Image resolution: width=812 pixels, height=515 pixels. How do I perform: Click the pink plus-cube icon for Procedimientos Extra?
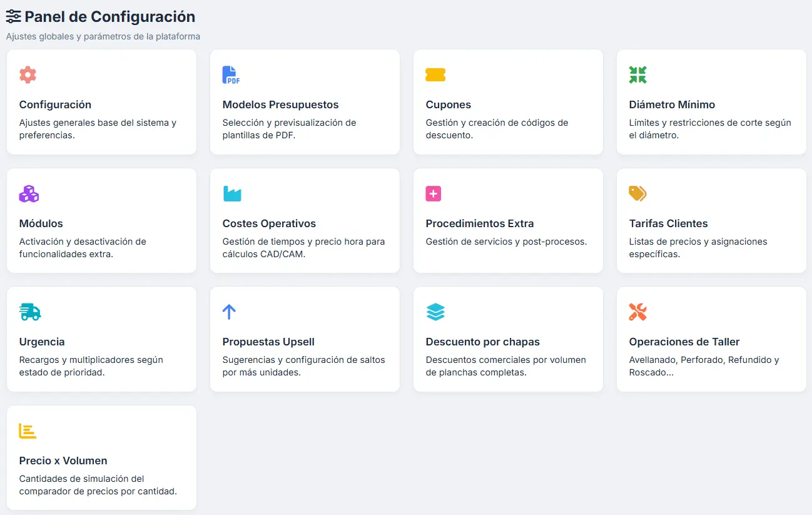coord(434,193)
